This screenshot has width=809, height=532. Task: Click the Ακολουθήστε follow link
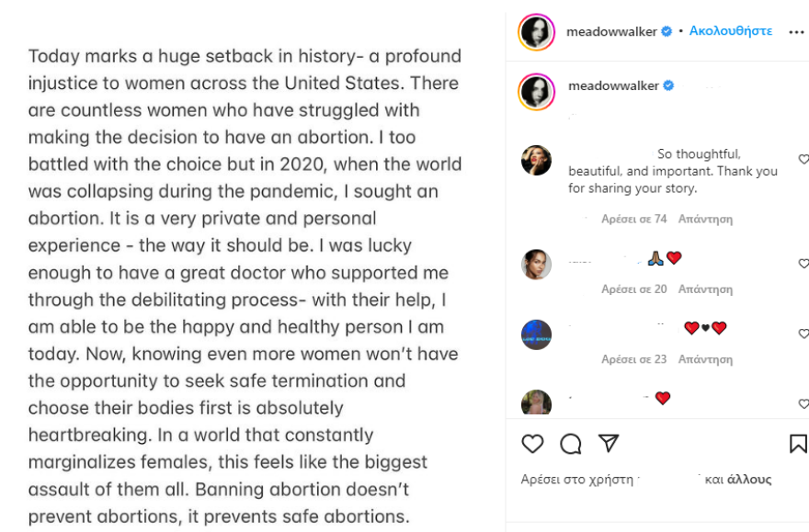point(731,31)
